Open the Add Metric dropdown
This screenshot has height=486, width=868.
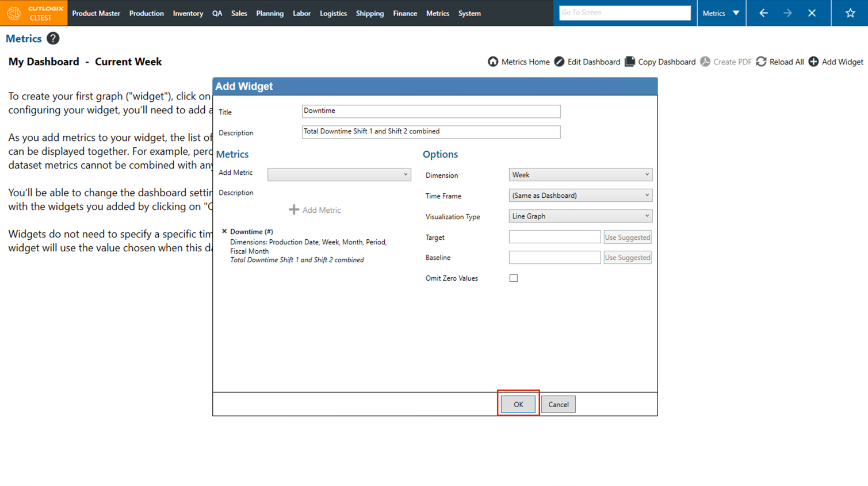click(x=339, y=174)
